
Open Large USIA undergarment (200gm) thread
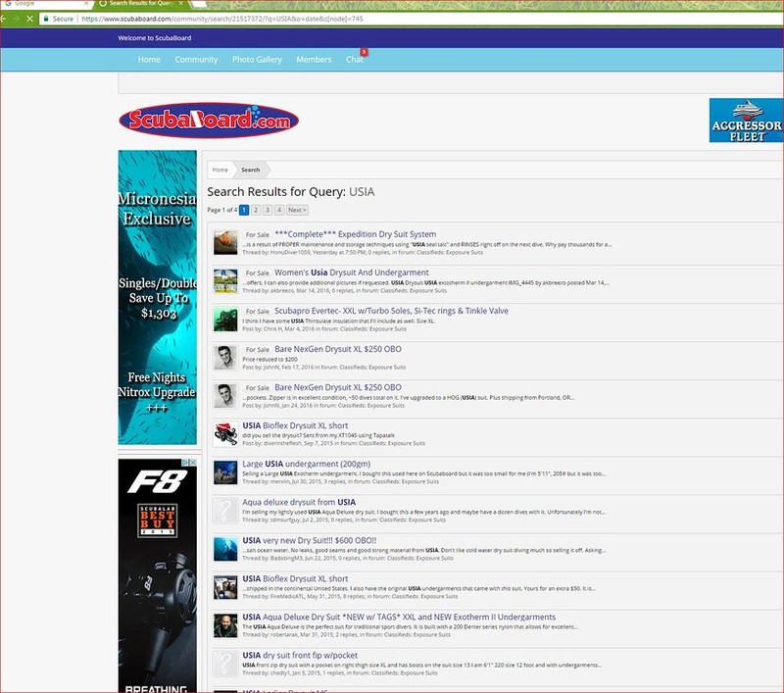pyautogui.click(x=307, y=464)
